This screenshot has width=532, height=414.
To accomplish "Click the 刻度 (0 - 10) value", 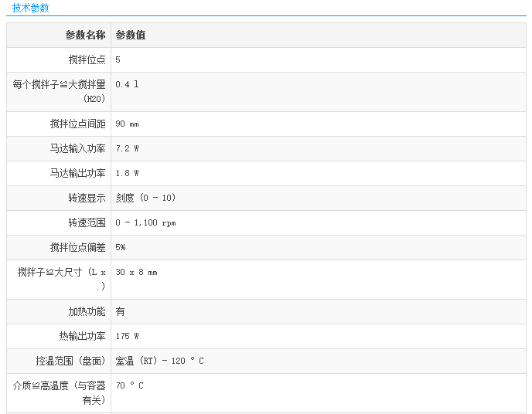I will (x=146, y=199).
